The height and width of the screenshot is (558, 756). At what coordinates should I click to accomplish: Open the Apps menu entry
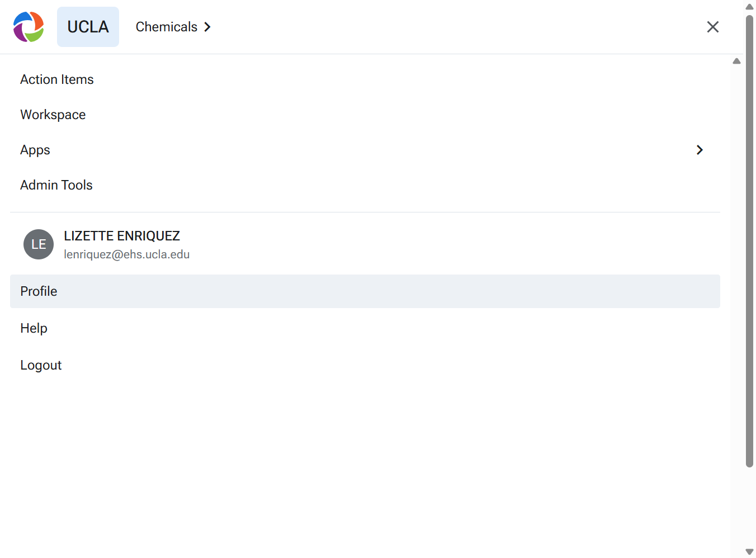365,150
